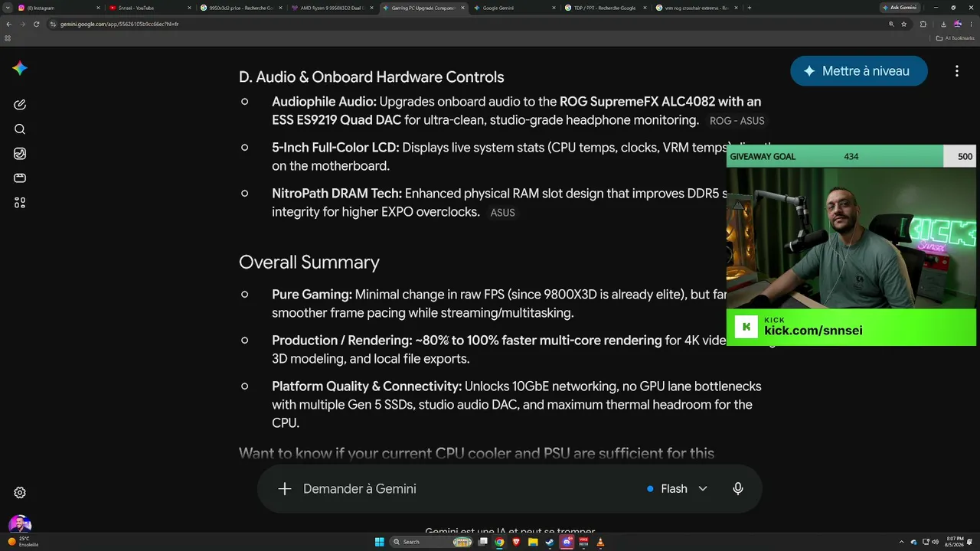The image size is (980, 551).
Task: Open the three-dot options menu beside Mettre à niveau
Action: [x=956, y=71]
